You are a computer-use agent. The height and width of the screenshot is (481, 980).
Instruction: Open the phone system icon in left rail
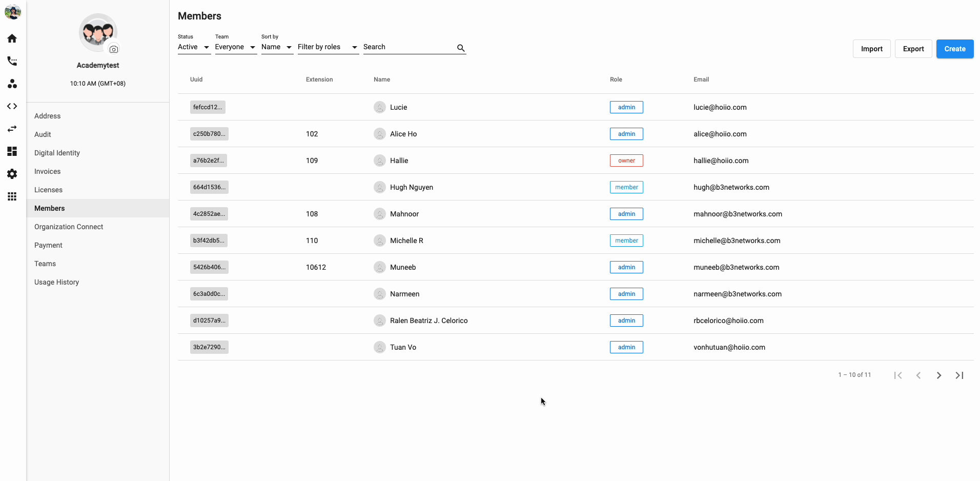tap(12, 61)
